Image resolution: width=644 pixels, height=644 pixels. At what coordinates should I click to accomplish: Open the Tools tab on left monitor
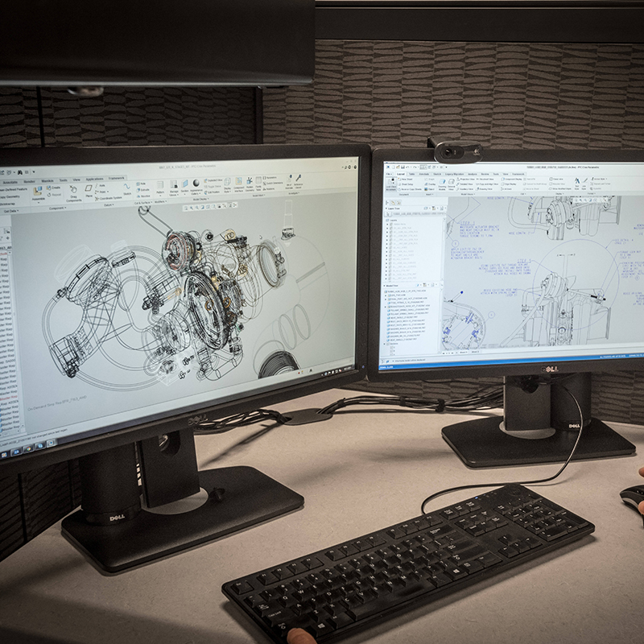(63, 180)
